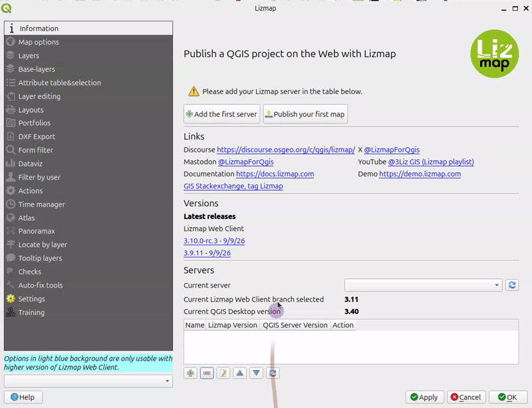
Task: Select Actions in the sidebar
Action: coord(88,191)
